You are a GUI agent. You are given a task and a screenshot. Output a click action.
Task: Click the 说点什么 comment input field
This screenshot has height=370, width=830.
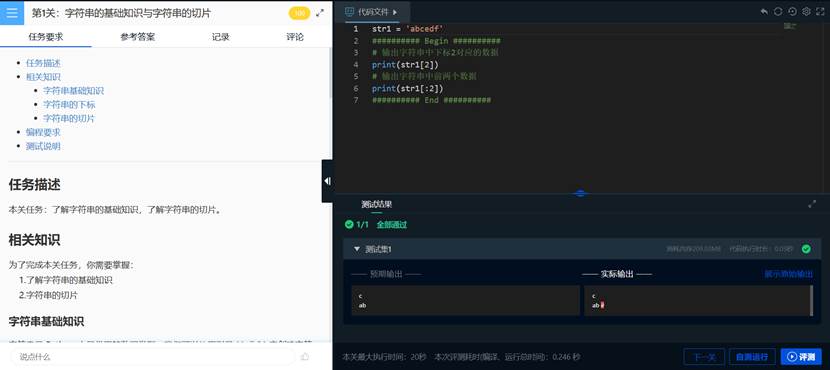coord(152,357)
